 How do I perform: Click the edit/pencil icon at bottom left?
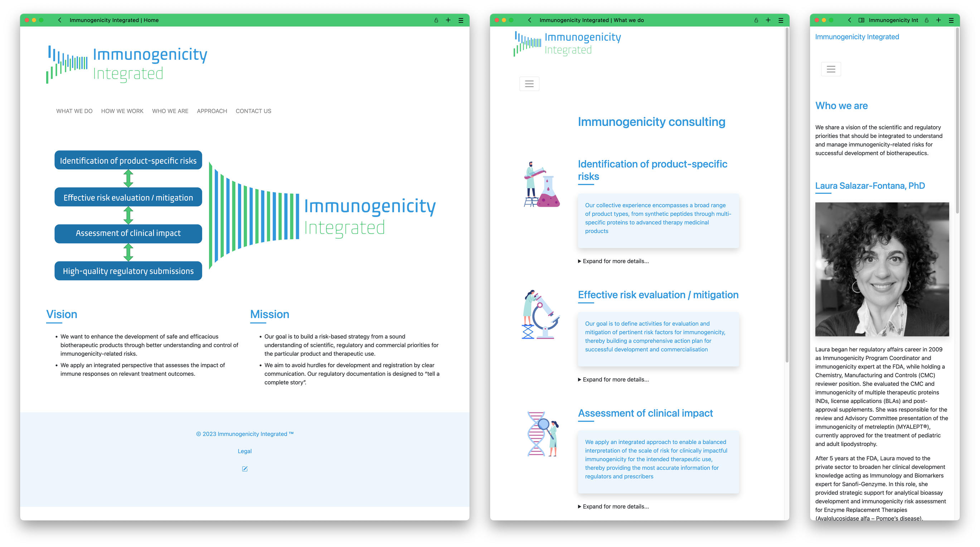coord(244,469)
